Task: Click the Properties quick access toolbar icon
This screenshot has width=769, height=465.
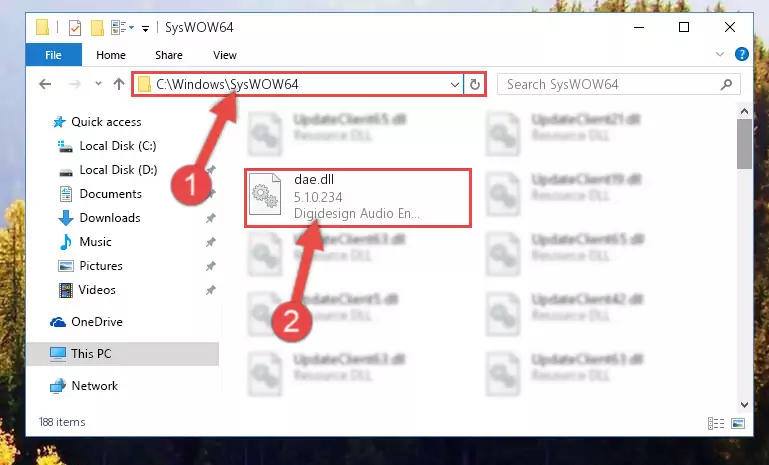Action: click(75, 28)
